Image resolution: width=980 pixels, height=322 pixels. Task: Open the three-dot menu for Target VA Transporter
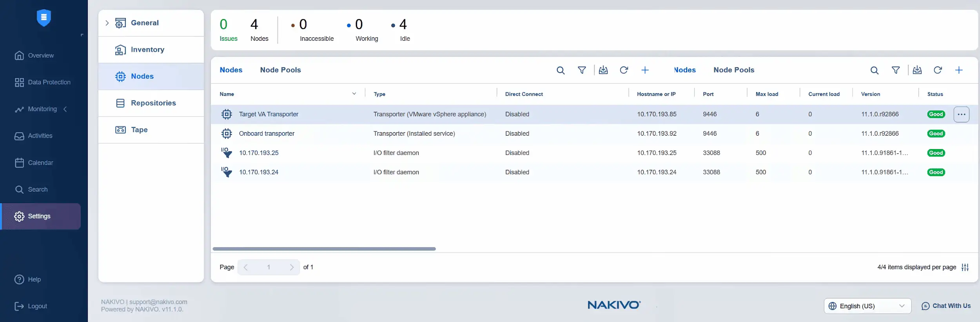tap(961, 115)
